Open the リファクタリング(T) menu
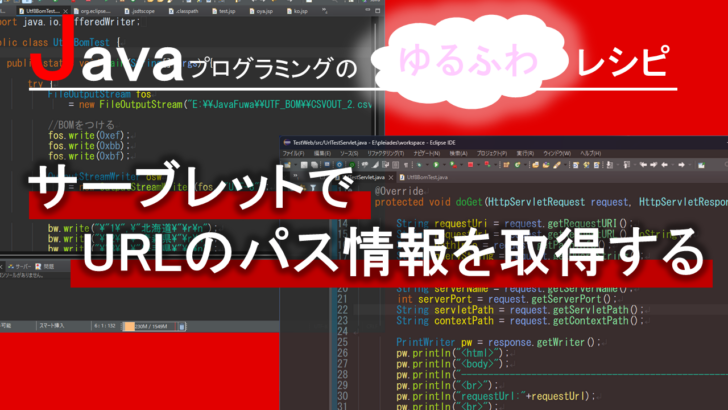Image resolution: width=728 pixels, height=410 pixels. (385, 153)
